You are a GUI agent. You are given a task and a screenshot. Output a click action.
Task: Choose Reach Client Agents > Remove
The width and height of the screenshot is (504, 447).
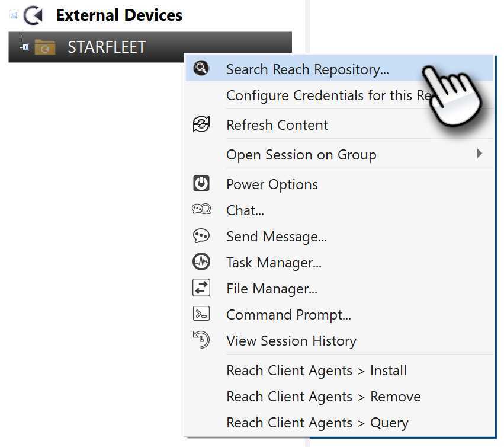pyautogui.click(x=323, y=397)
